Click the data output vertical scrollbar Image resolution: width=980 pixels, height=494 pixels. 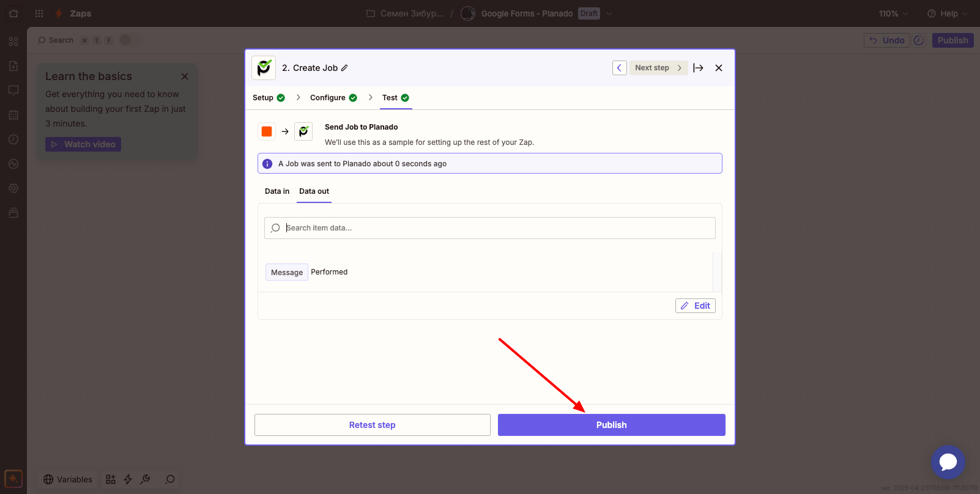click(x=718, y=272)
